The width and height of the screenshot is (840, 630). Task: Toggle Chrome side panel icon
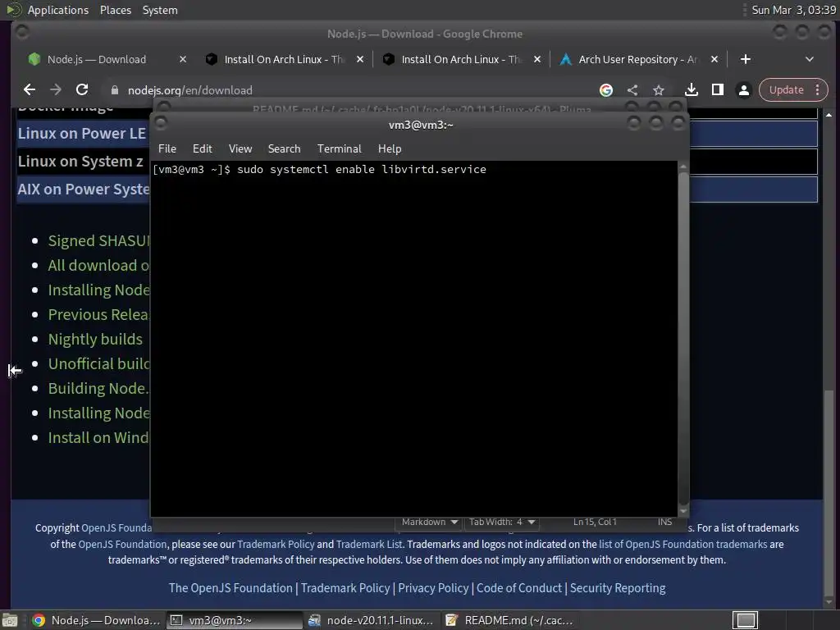(x=717, y=90)
